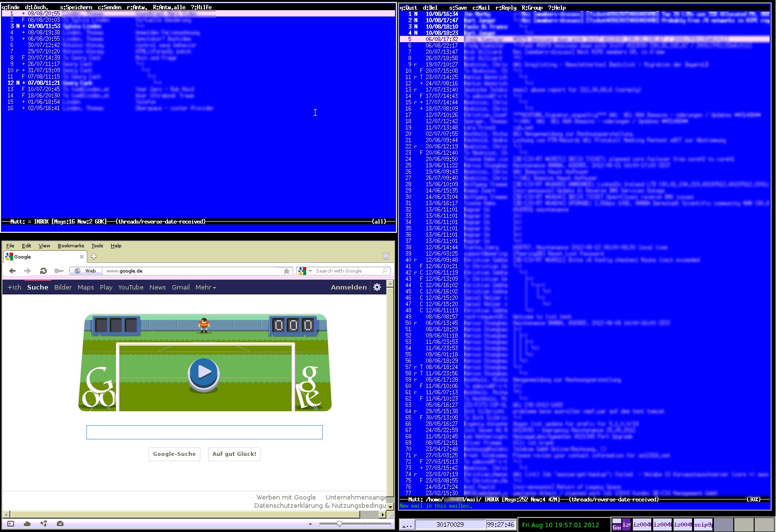Go back in the Opera browser

tap(13, 271)
